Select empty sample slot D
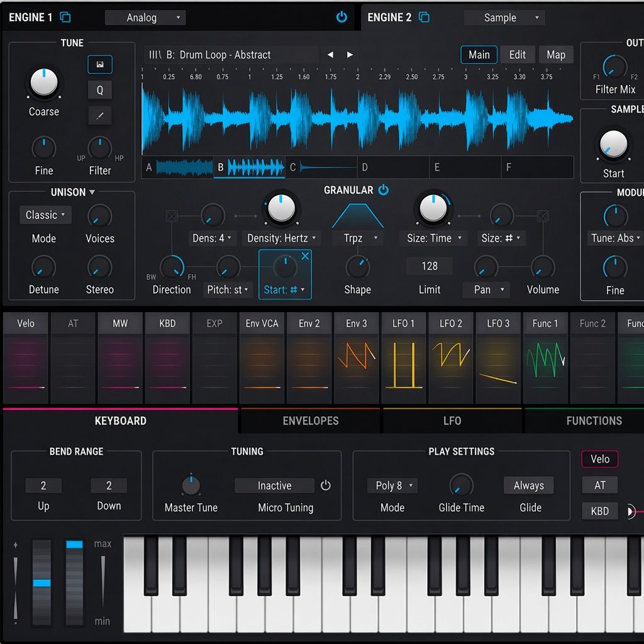Screen dimensions: 644x644 (393, 167)
